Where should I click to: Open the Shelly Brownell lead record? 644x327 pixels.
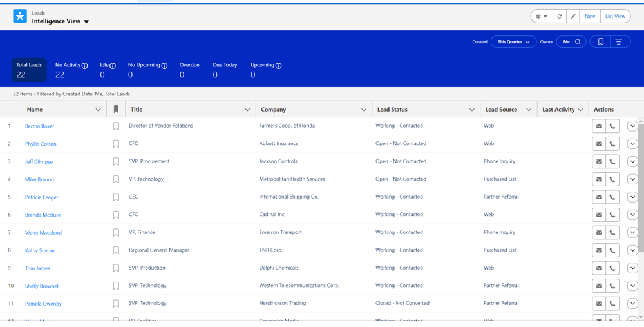(42, 286)
